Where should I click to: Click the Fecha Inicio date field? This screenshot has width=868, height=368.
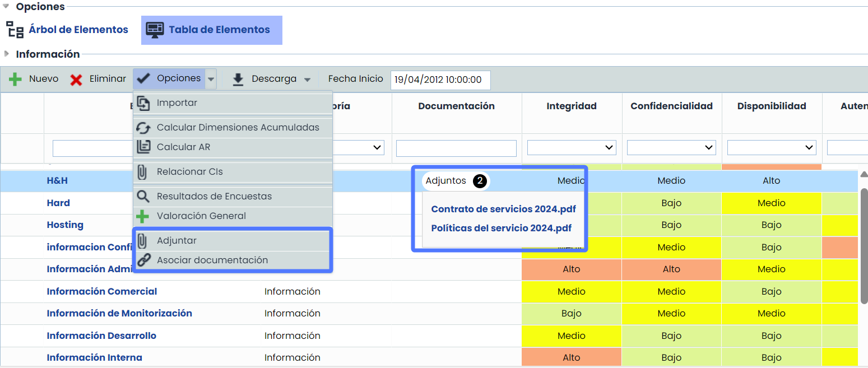(440, 80)
